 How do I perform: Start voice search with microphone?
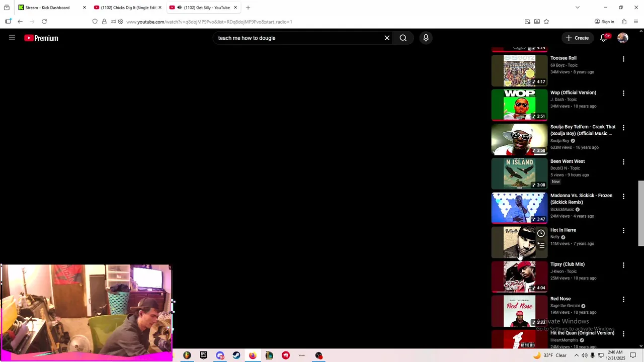tap(426, 38)
